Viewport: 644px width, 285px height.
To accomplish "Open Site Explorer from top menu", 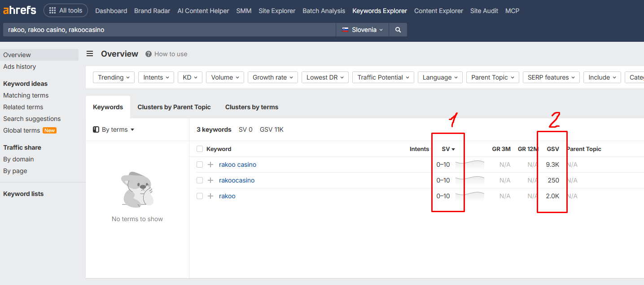I will point(277,11).
